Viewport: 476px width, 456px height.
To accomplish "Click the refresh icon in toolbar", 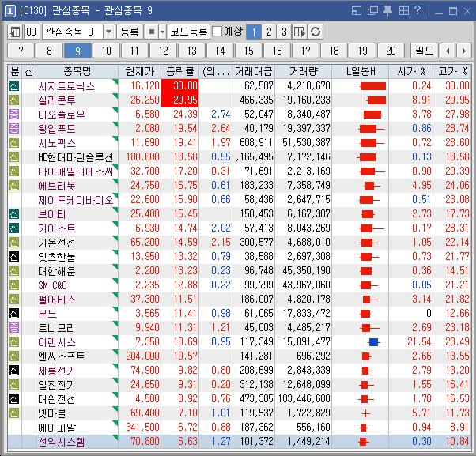I will click(315, 32).
